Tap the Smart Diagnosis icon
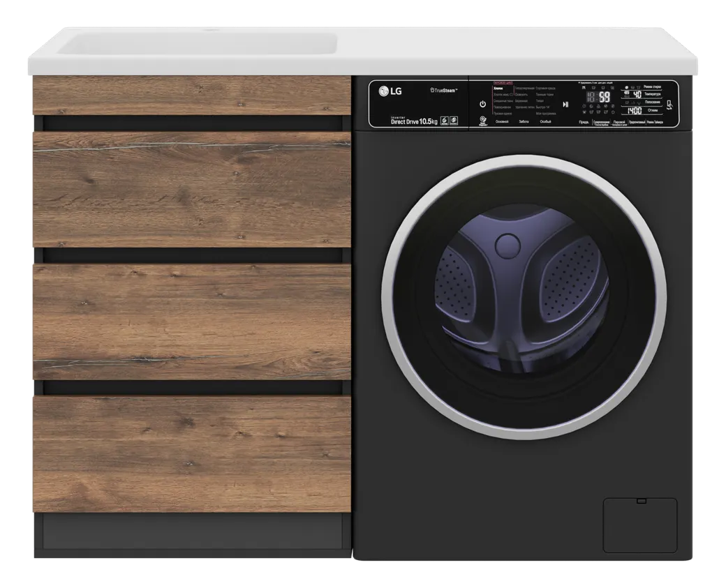 coord(482,121)
